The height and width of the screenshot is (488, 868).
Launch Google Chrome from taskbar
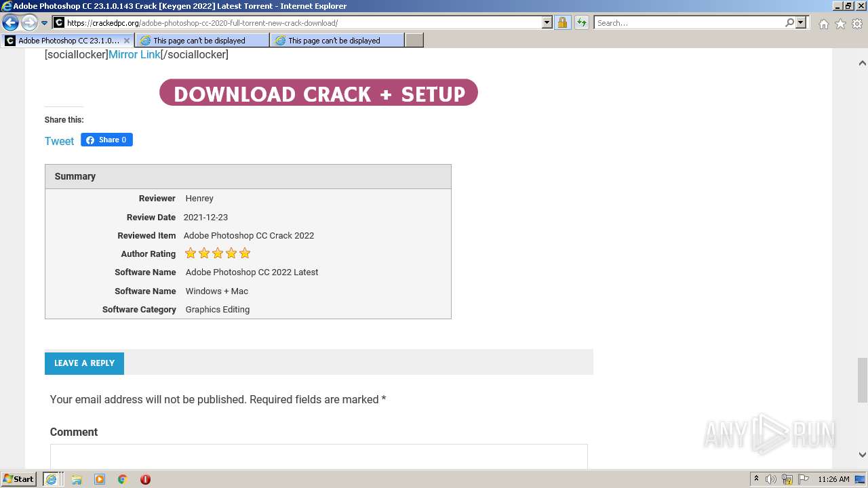123,479
